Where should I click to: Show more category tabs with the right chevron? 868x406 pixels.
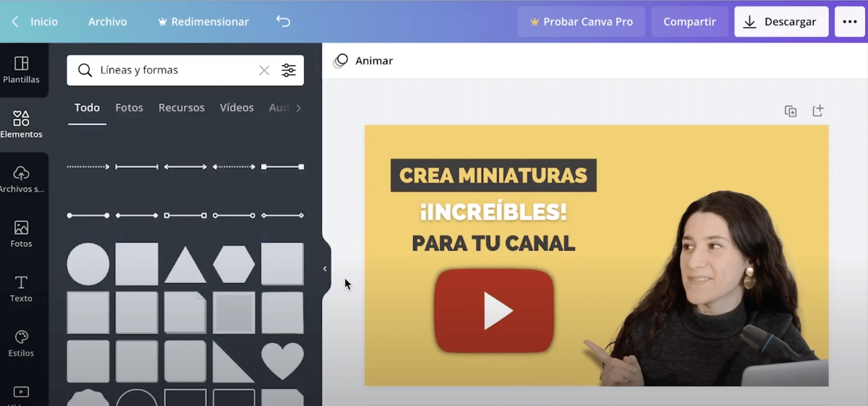(298, 108)
